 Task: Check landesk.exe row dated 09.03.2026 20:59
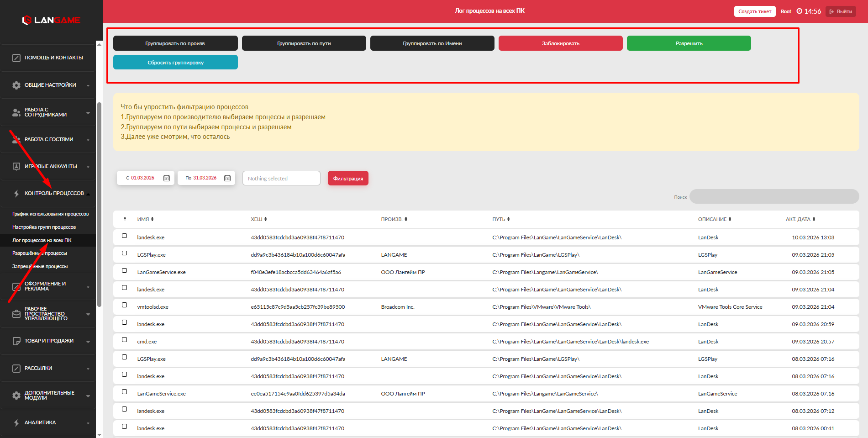[124, 322]
